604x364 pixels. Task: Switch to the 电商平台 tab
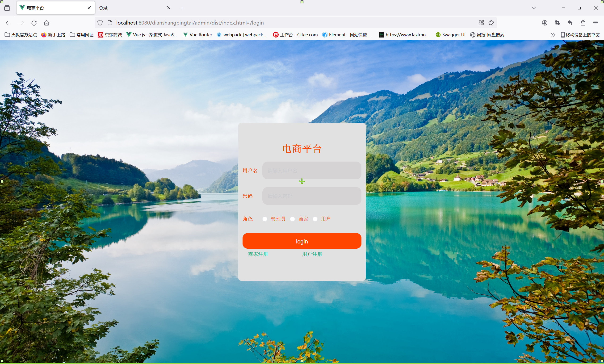pyautogui.click(x=56, y=8)
